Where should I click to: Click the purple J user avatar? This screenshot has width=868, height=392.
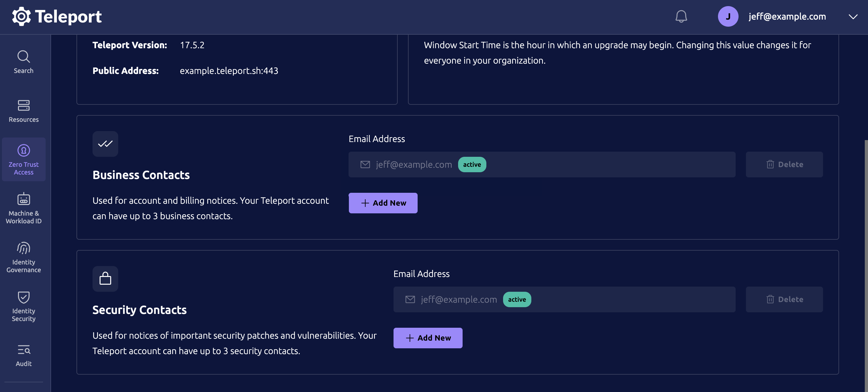click(x=728, y=16)
